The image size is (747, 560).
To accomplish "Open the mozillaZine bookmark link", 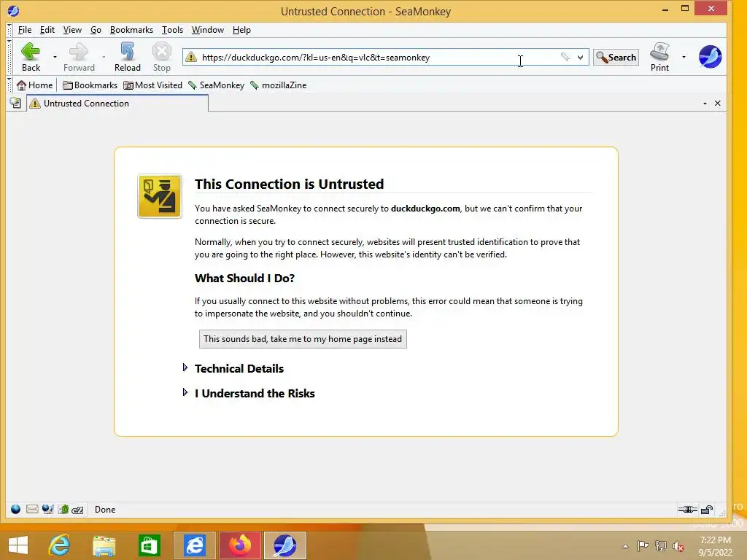I will (x=279, y=85).
